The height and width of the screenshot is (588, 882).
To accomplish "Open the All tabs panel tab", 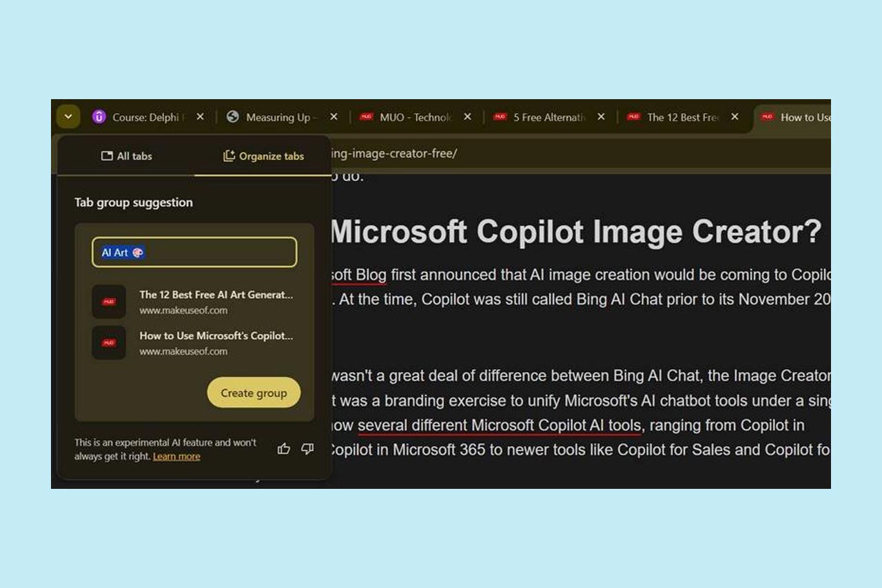I will (126, 156).
